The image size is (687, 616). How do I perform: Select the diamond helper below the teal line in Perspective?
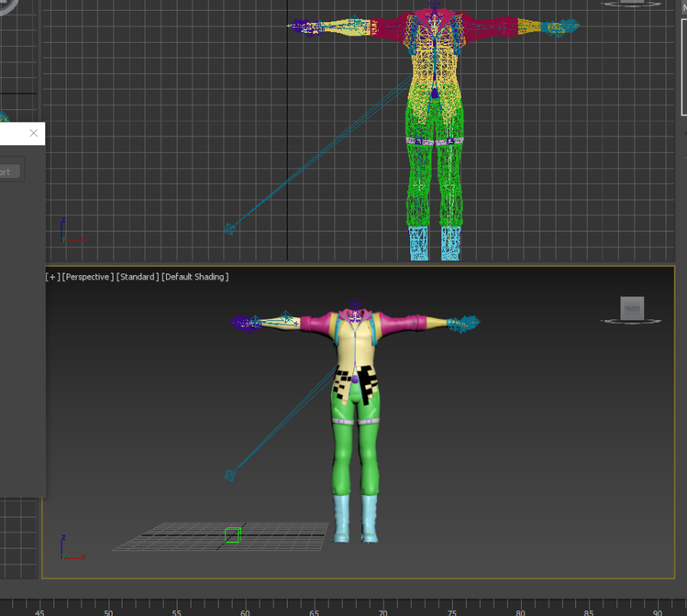coord(230,475)
